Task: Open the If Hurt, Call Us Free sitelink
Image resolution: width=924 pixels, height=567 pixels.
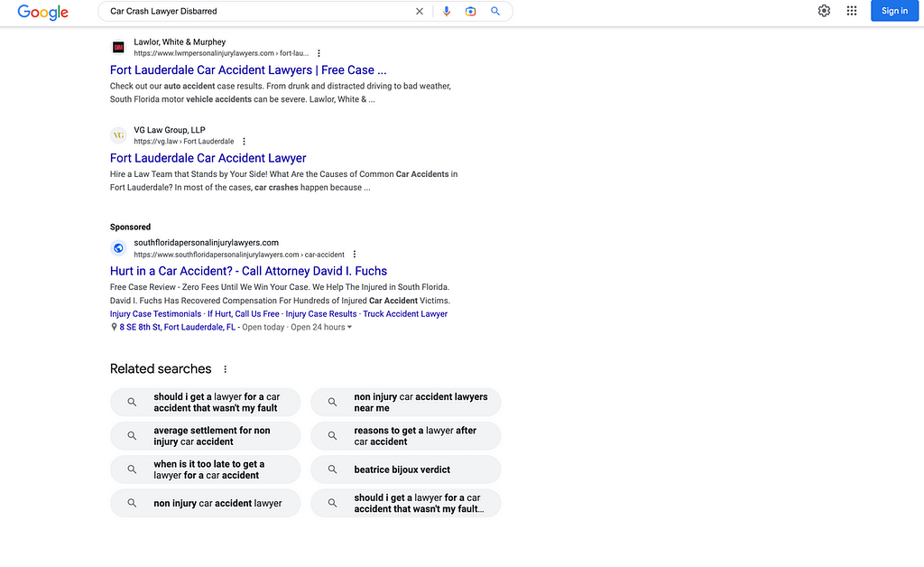Action: point(244,314)
